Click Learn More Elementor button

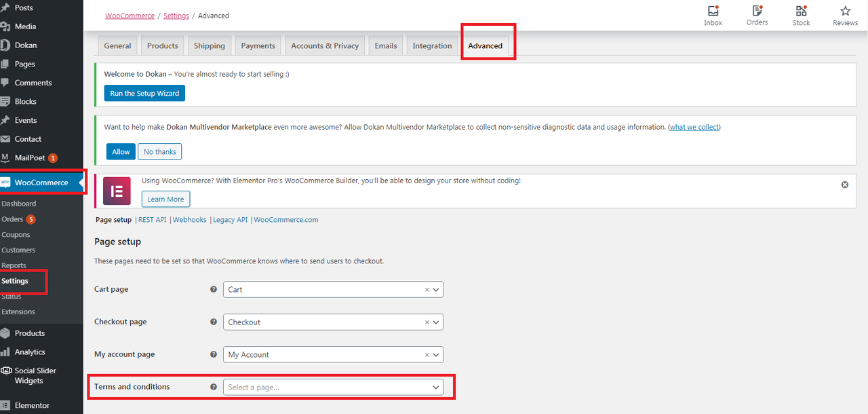[166, 199]
